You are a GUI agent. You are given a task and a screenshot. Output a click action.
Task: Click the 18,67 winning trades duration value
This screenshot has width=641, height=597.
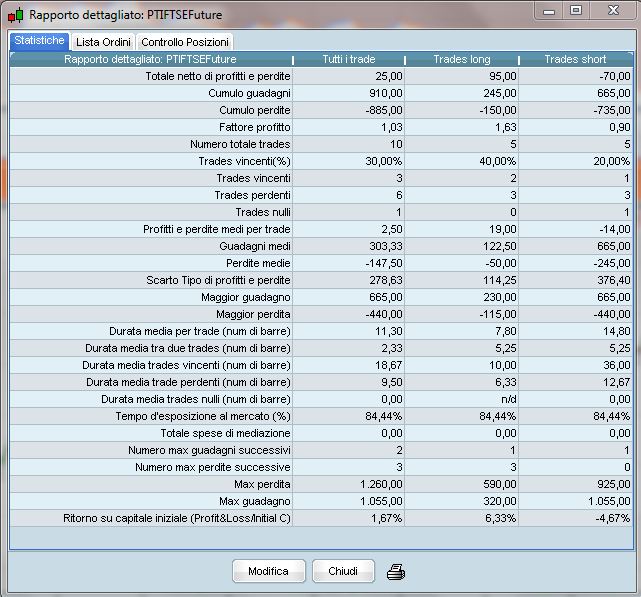[x=389, y=365]
